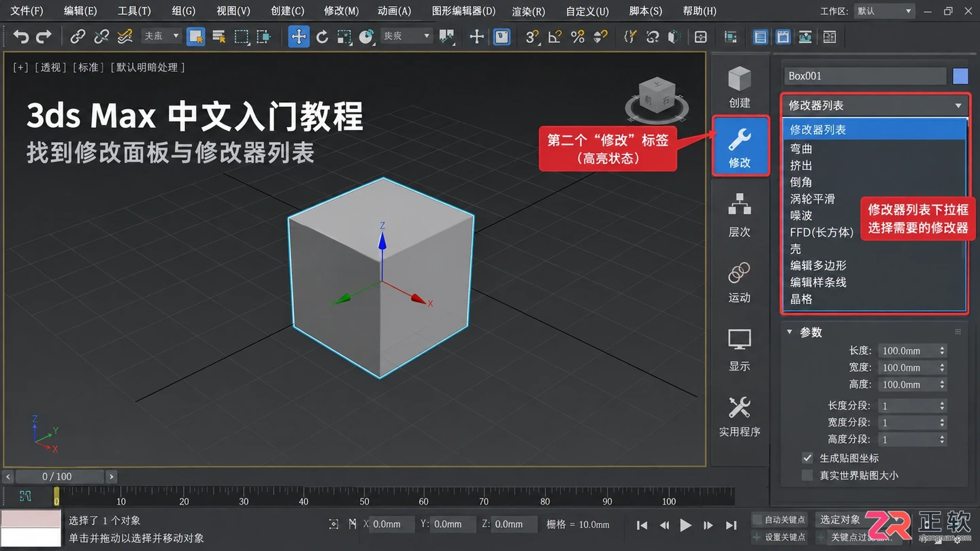Image resolution: width=980 pixels, height=551 pixels.
Task: Collapse the 参数 rollout
Action: (x=789, y=332)
